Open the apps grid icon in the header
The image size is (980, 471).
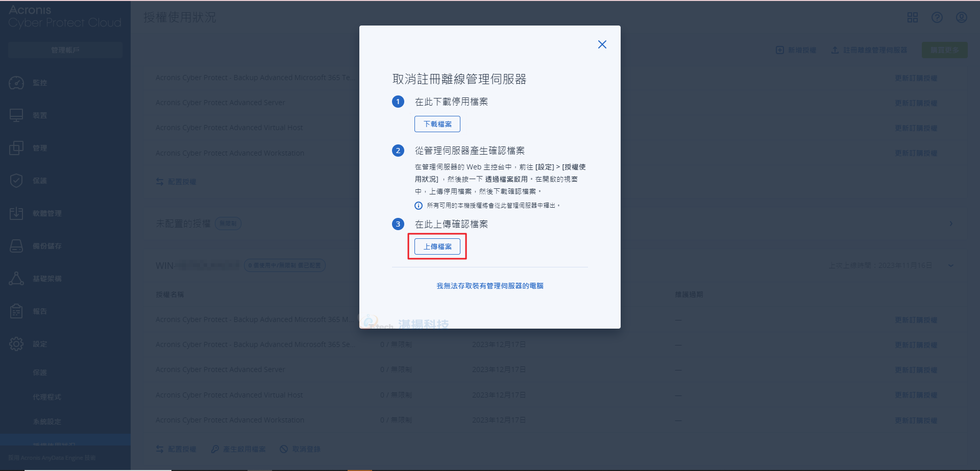913,17
